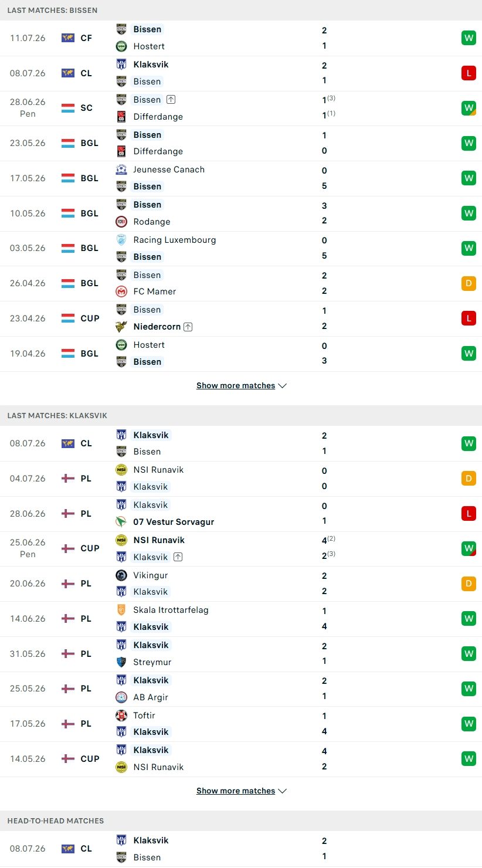
Task: Click the orange D badge for FC Mamer match
Action: 469,283
